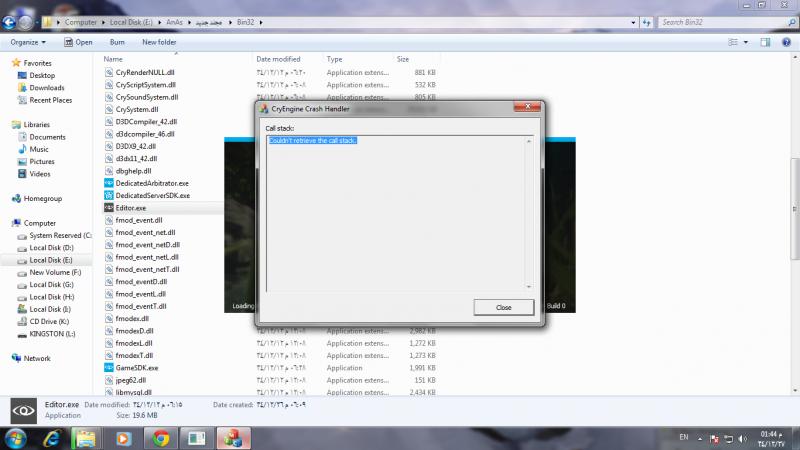This screenshot has width=800, height=450.
Task: Select CryScriptSystem.dll file
Action: 145,85
